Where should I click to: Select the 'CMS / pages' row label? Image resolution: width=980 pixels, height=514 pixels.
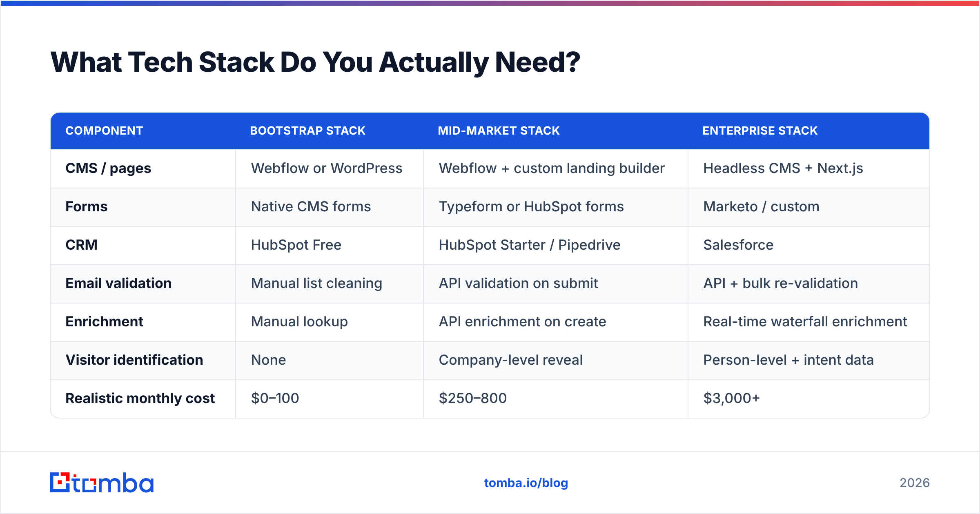point(108,168)
